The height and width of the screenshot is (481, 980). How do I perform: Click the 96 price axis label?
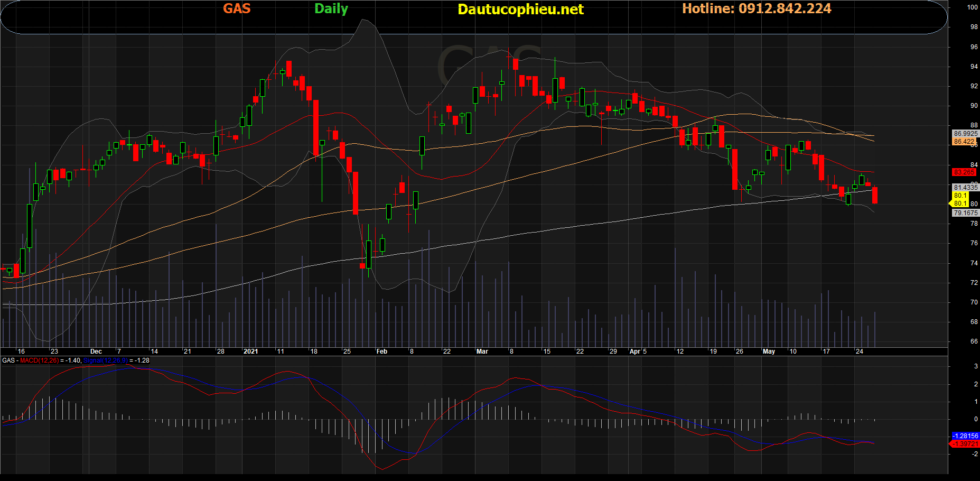point(974,47)
